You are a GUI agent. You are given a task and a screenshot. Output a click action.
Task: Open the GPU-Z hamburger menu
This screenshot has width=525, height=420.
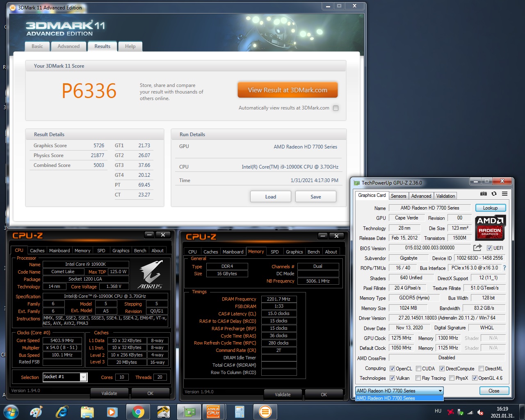pos(504,194)
